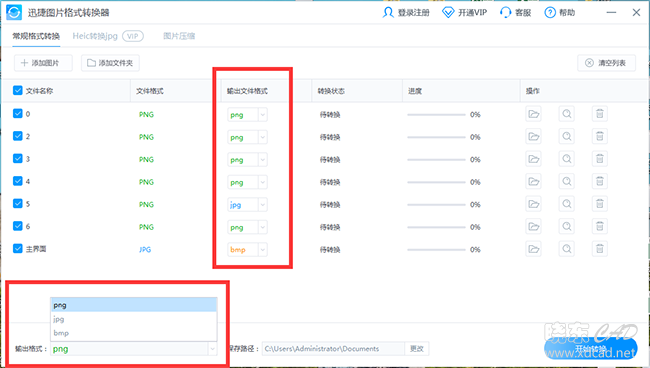Expand bmp output format dropdown for 主界面
Image resolution: width=650 pixels, height=368 pixels.
262,249
